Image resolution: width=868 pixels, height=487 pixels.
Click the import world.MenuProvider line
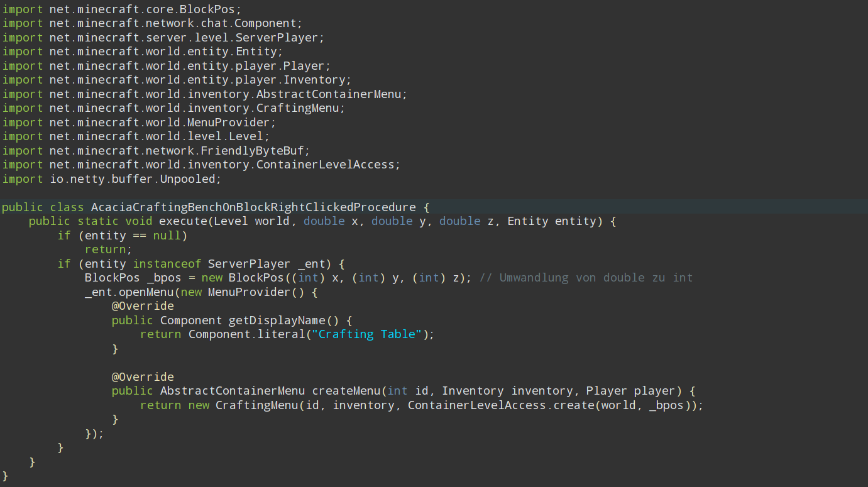click(140, 123)
